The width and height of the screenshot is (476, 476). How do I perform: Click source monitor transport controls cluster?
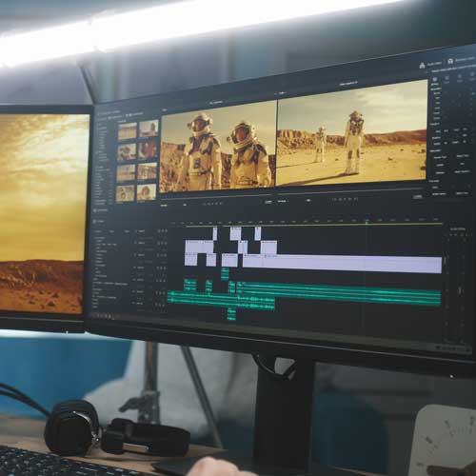pyautogui.click(x=213, y=204)
